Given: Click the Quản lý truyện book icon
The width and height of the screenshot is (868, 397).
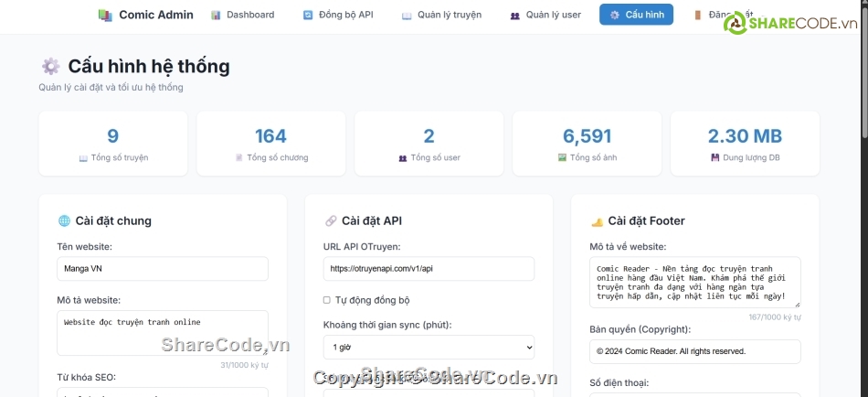Looking at the screenshot, I should pos(407,15).
